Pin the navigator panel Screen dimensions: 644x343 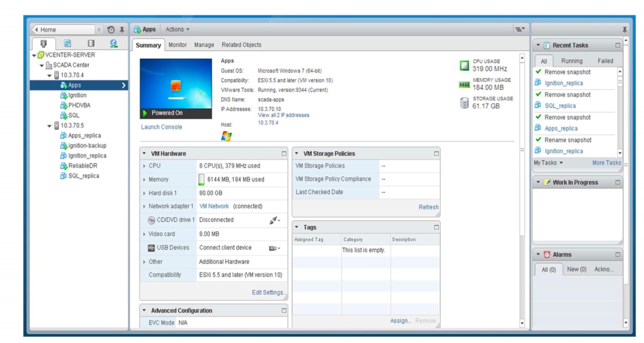(x=122, y=30)
